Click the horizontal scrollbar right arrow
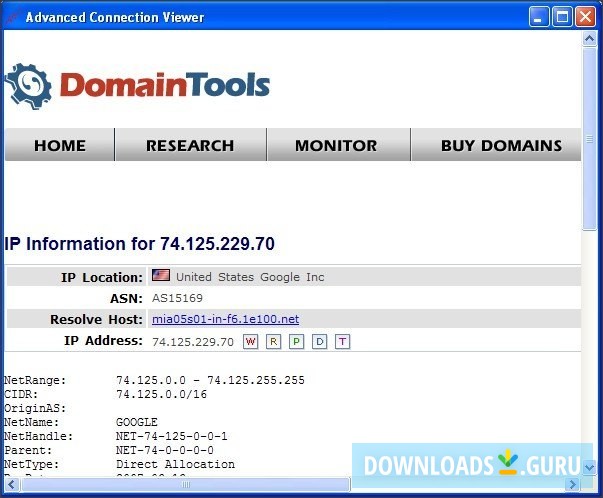 point(573,484)
